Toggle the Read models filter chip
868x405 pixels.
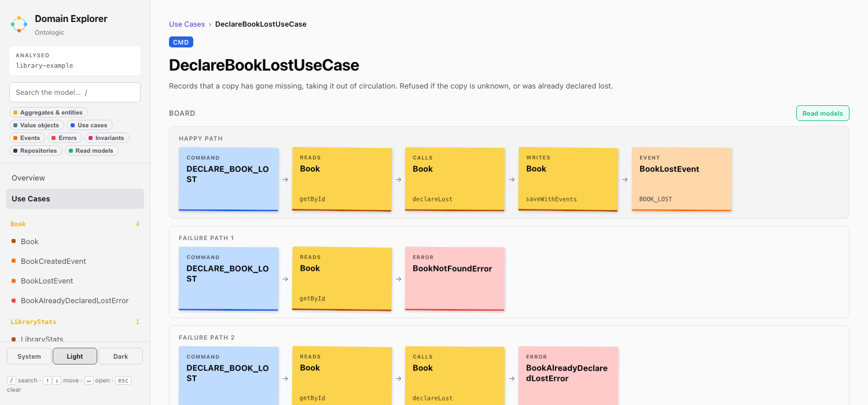(91, 150)
